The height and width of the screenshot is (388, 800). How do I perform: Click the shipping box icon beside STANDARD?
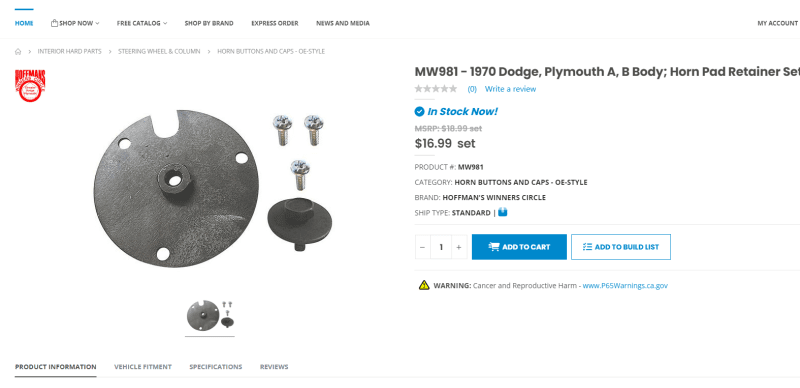point(503,212)
